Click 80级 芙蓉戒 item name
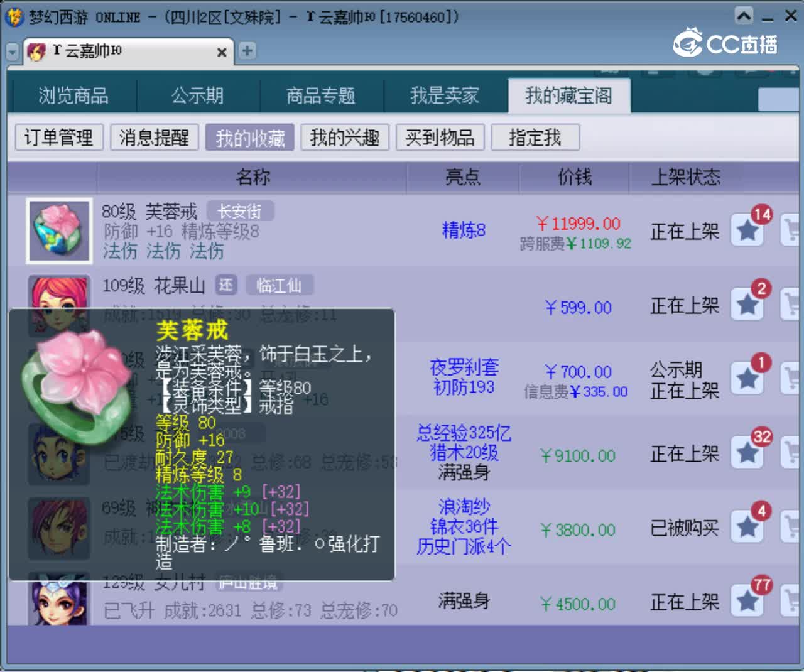 coord(149,212)
